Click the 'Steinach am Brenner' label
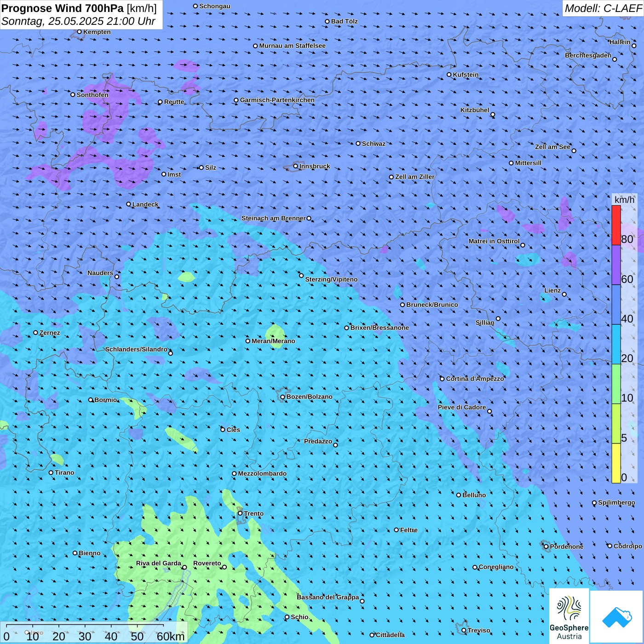Screen dimensions: 644x644 [274, 218]
